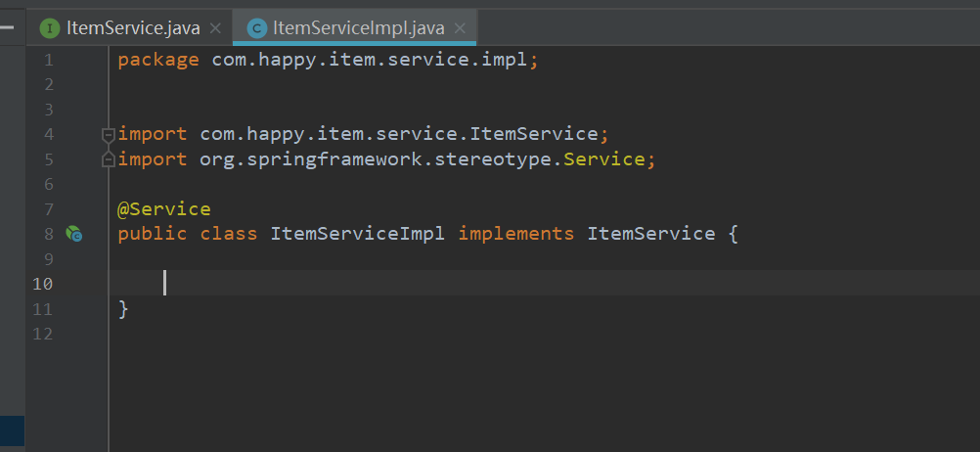
Task: Click line number 10 in the gutter
Action: point(42,284)
